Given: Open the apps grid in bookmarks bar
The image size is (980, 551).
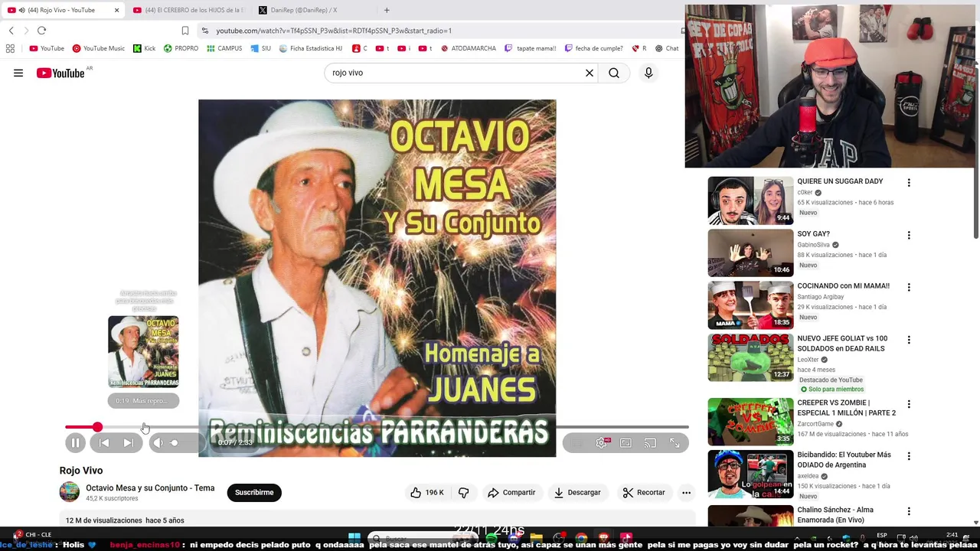Looking at the screenshot, I should click(x=10, y=48).
